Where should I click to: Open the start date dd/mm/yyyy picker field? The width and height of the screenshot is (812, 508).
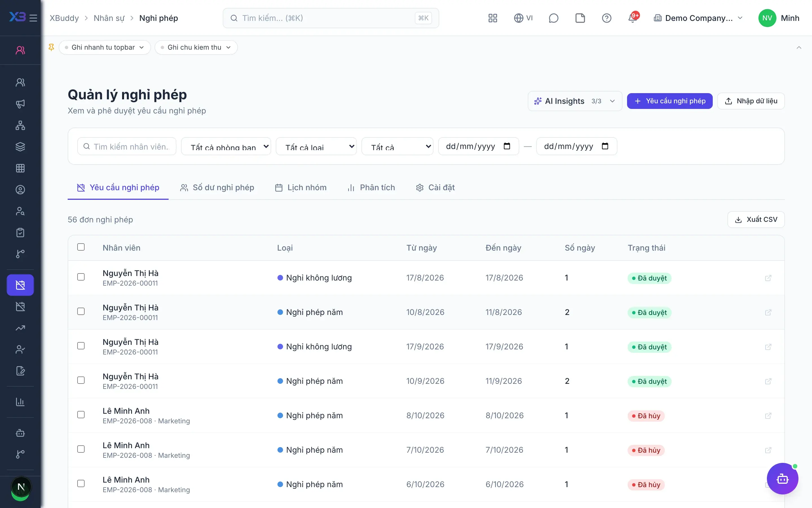478,146
